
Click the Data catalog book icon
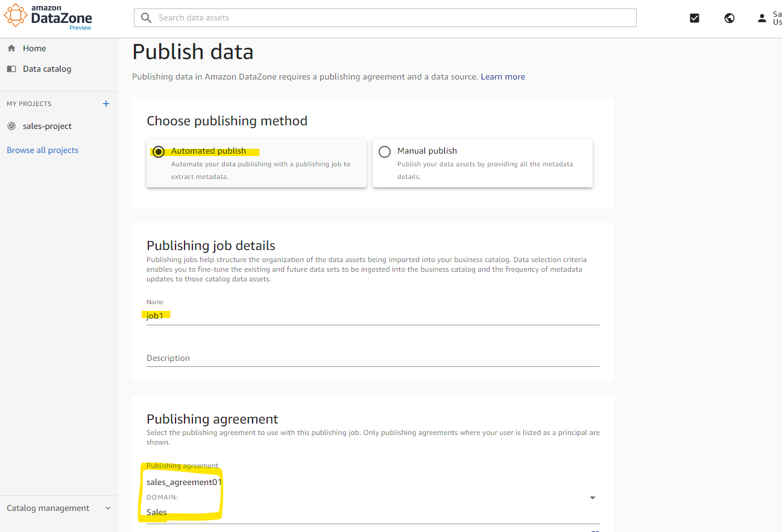tap(11, 69)
